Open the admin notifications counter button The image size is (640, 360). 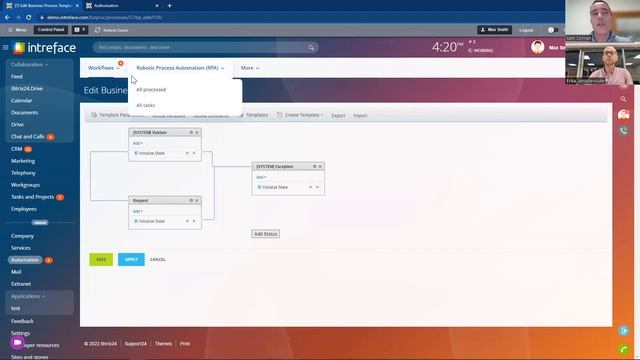tap(80, 30)
